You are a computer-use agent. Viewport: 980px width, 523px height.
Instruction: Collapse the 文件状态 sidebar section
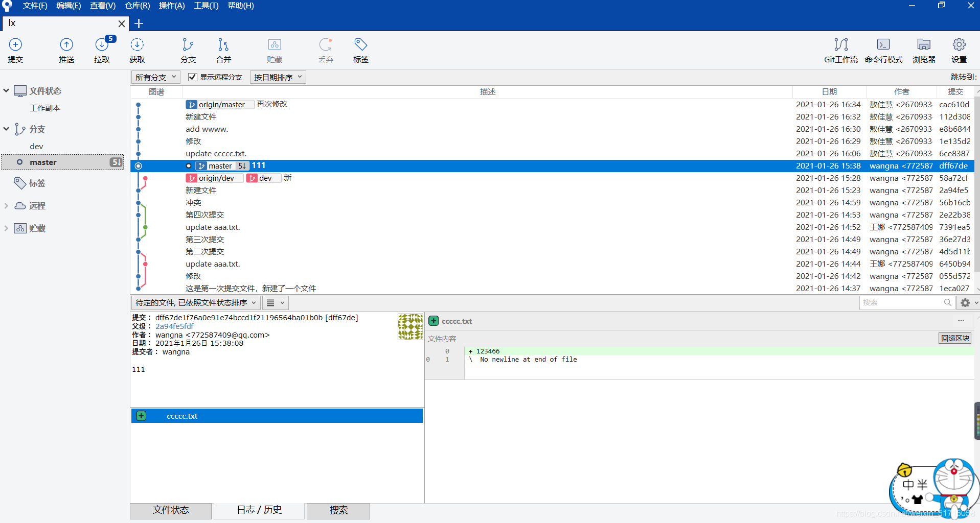[x=6, y=90]
